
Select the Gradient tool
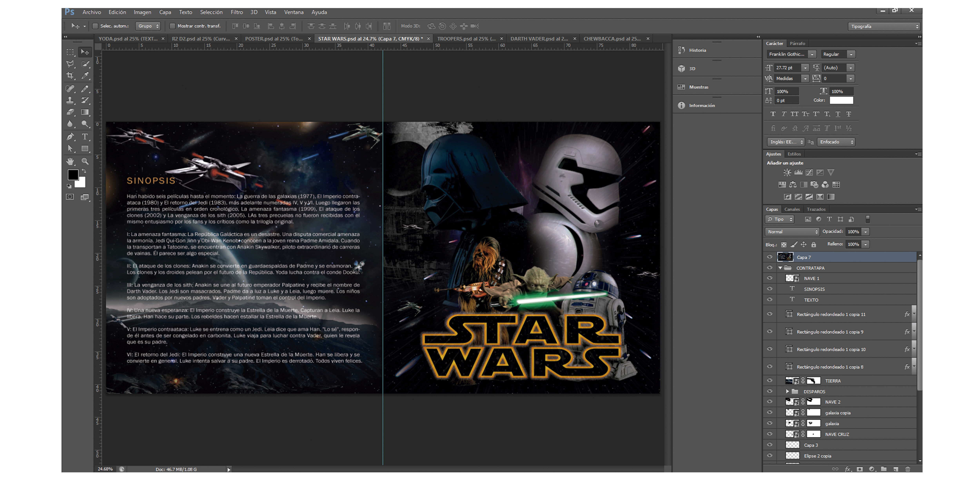pos(85,112)
